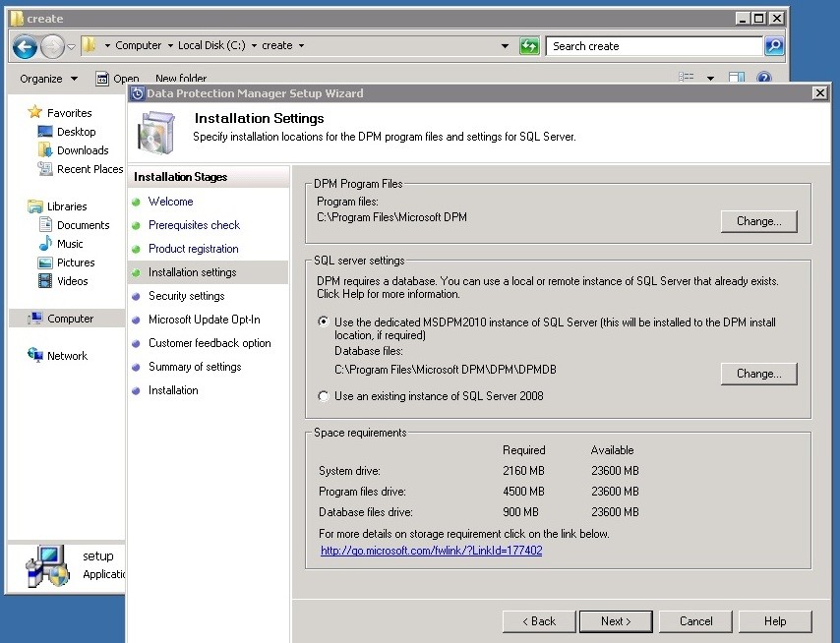This screenshot has height=643, width=840.
Task: Click the Network icon in navigation pane
Action: [x=35, y=355]
